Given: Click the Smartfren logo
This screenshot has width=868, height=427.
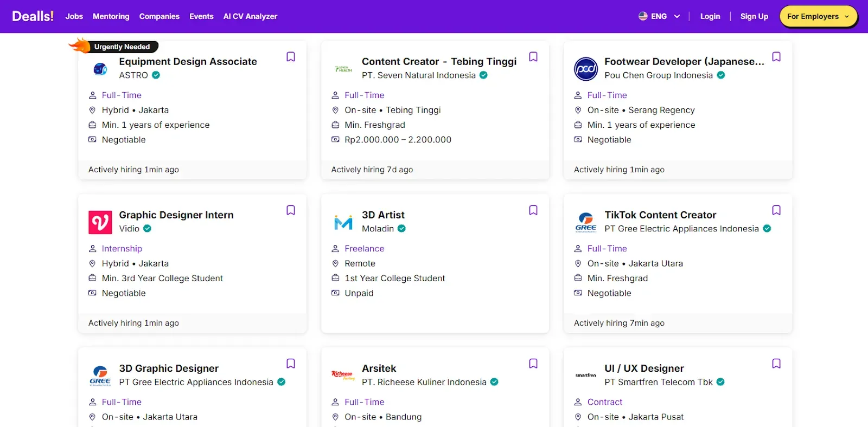Looking at the screenshot, I should coord(586,375).
